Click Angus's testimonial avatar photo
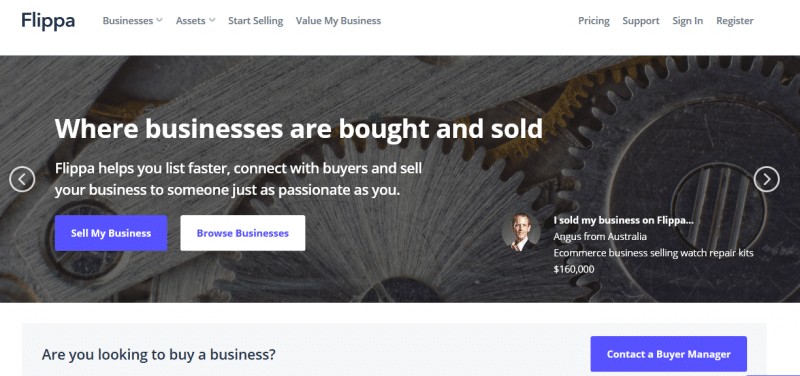This screenshot has height=376, width=800. (x=520, y=232)
